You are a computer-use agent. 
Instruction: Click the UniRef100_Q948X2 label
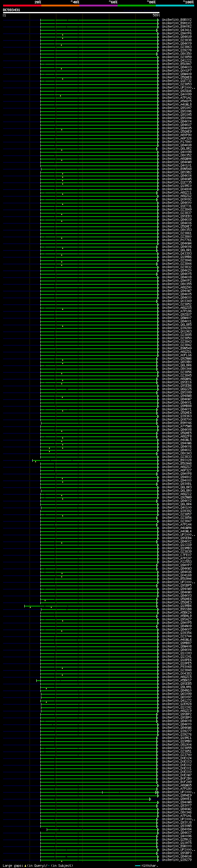click(176, 477)
